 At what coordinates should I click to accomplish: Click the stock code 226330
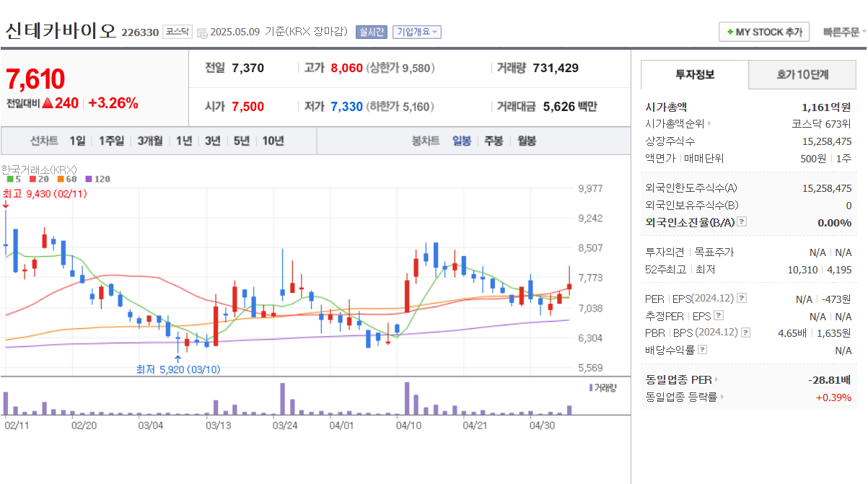pyautogui.click(x=140, y=32)
